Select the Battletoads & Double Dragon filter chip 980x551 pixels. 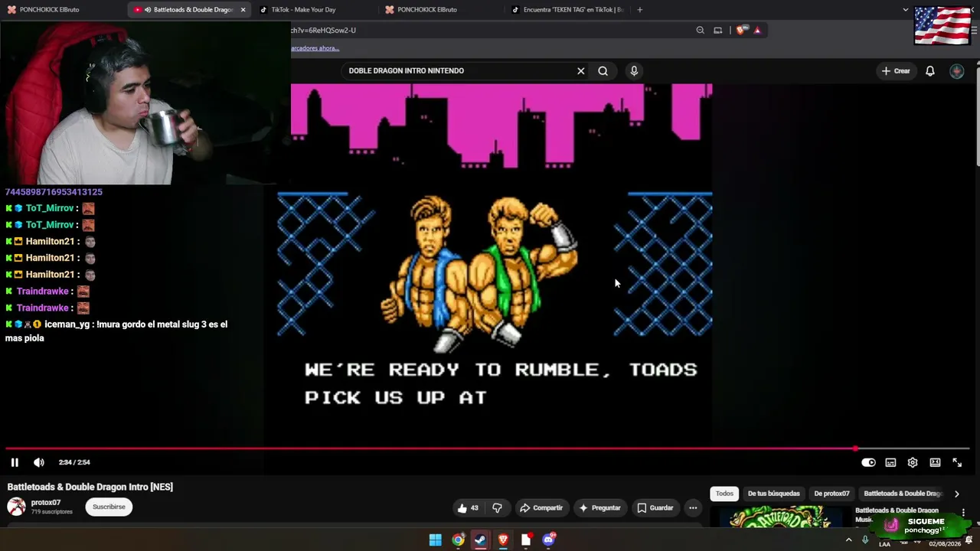pos(903,494)
